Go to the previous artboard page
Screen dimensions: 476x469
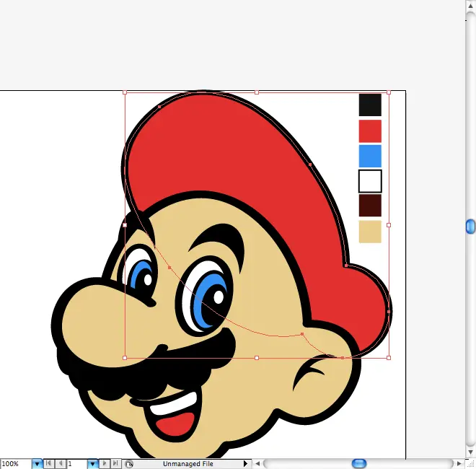[60, 464]
